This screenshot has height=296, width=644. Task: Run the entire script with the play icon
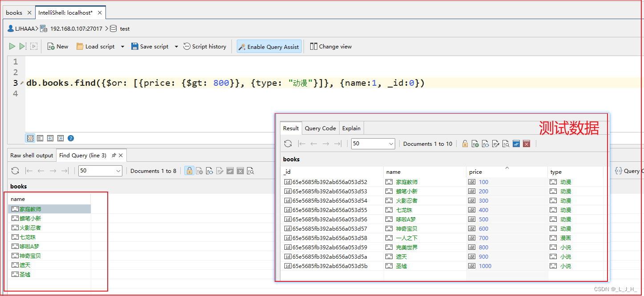[12, 46]
